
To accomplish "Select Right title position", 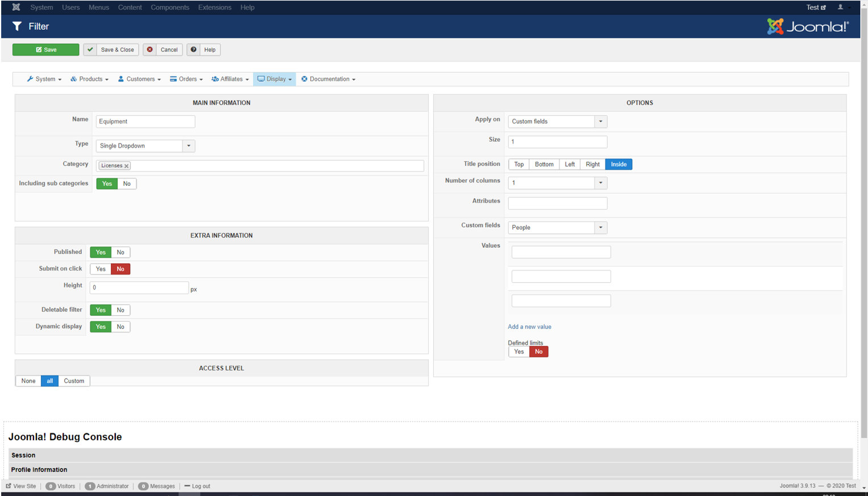I will pos(592,164).
